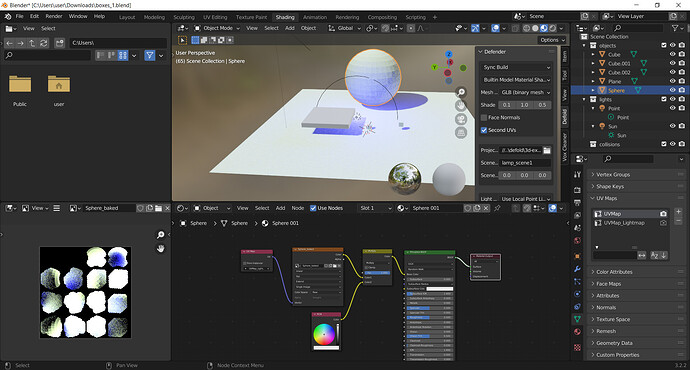Toggle visibility of the Sun light
The image size is (690, 370).
pos(672,126)
